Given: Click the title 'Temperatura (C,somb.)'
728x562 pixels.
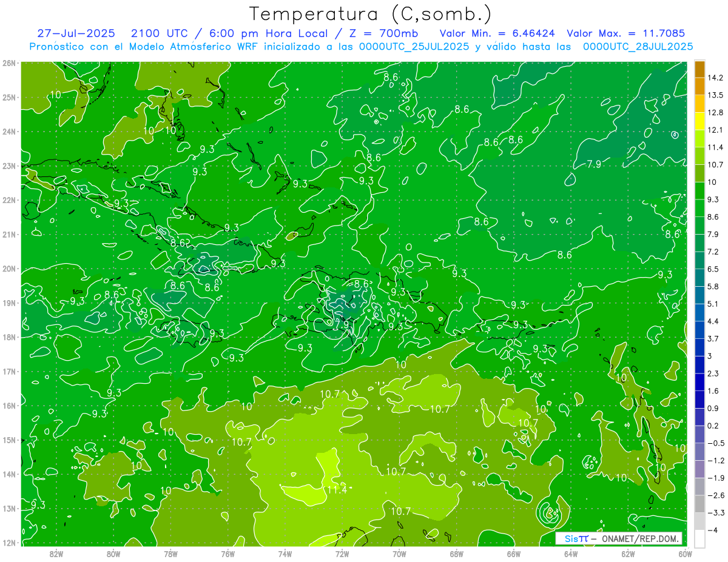Looking at the screenshot, I should pyautogui.click(x=371, y=14).
